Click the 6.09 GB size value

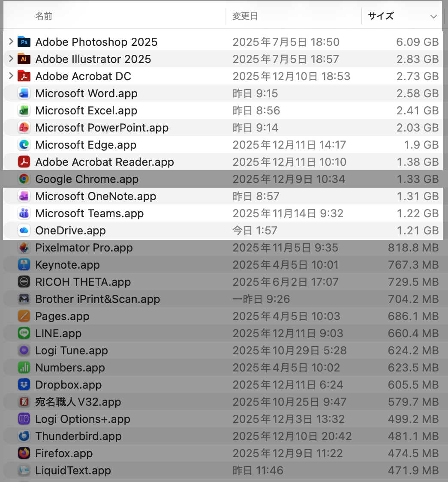418,42
